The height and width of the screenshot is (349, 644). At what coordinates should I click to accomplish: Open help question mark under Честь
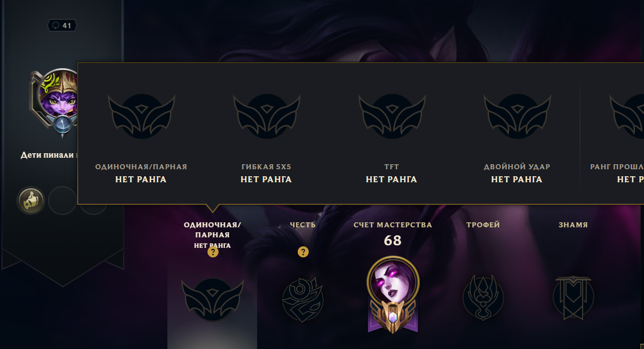coord(303,252)
